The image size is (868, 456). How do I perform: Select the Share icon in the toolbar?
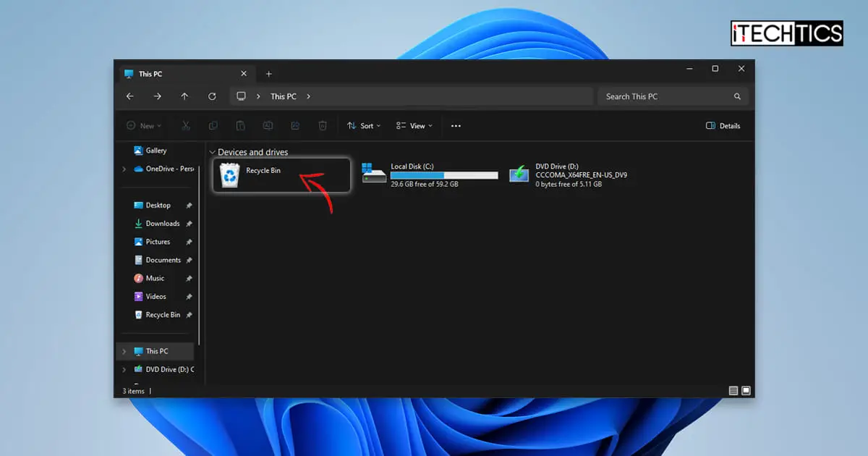click(x=295, y=125)
